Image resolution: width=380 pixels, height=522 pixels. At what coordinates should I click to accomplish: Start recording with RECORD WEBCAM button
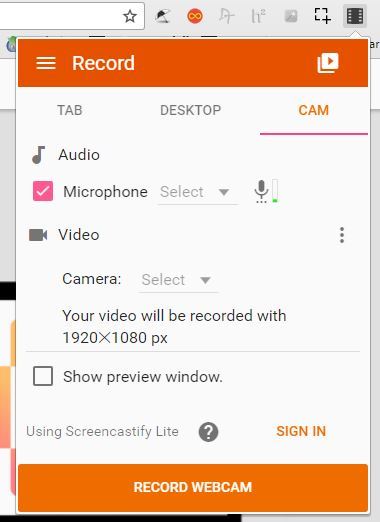tap(193, 487)
